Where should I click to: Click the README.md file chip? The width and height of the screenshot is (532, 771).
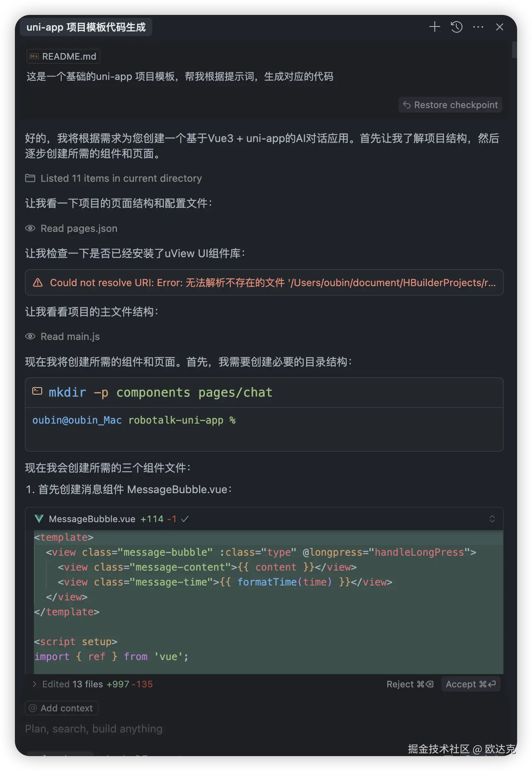coord(63,56)
